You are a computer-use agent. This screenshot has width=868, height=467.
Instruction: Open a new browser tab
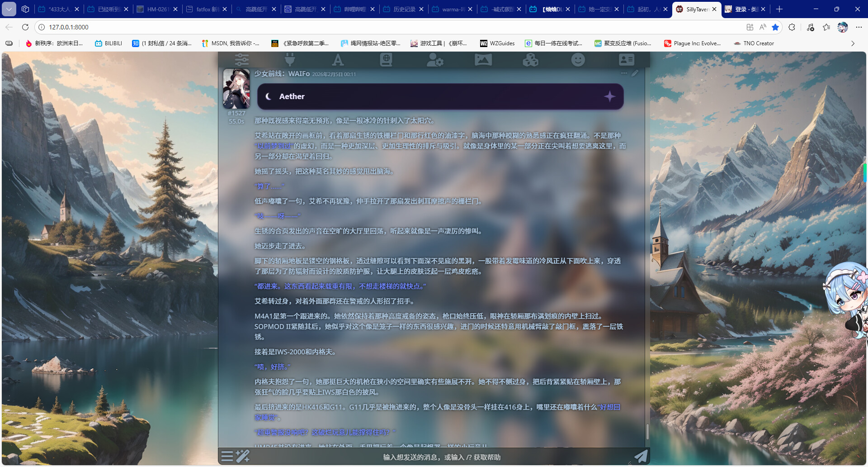[x=779, y=9]
